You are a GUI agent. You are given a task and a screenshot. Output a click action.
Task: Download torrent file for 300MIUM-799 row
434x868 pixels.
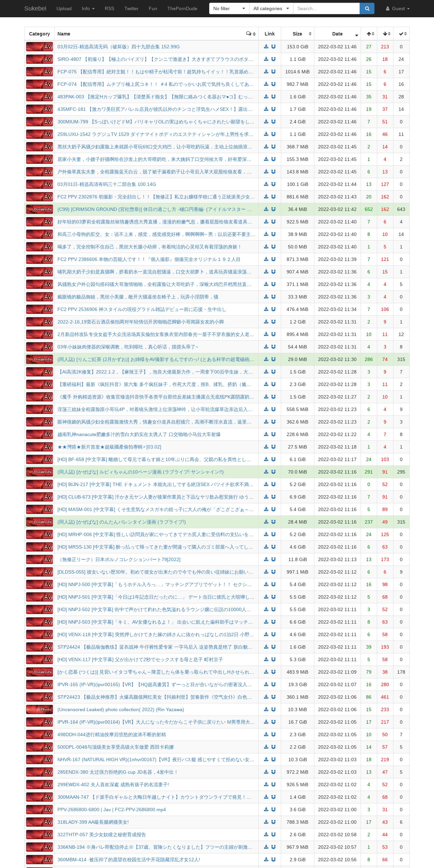266,122
